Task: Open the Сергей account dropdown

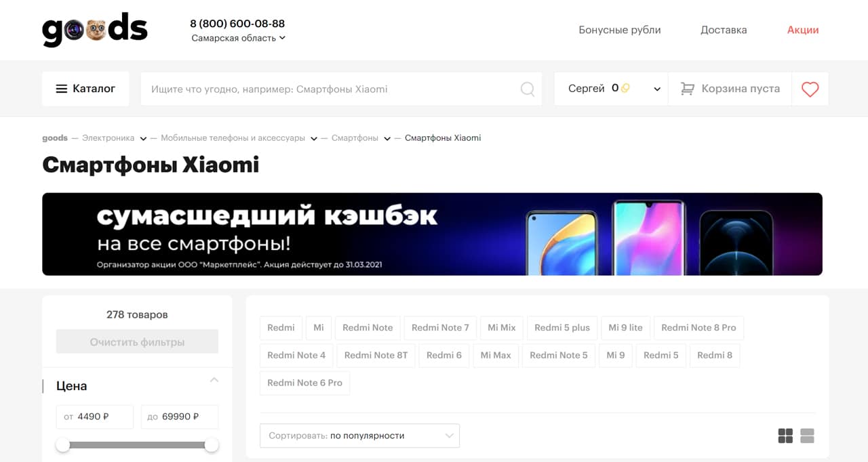Action: tap(611, 89)
